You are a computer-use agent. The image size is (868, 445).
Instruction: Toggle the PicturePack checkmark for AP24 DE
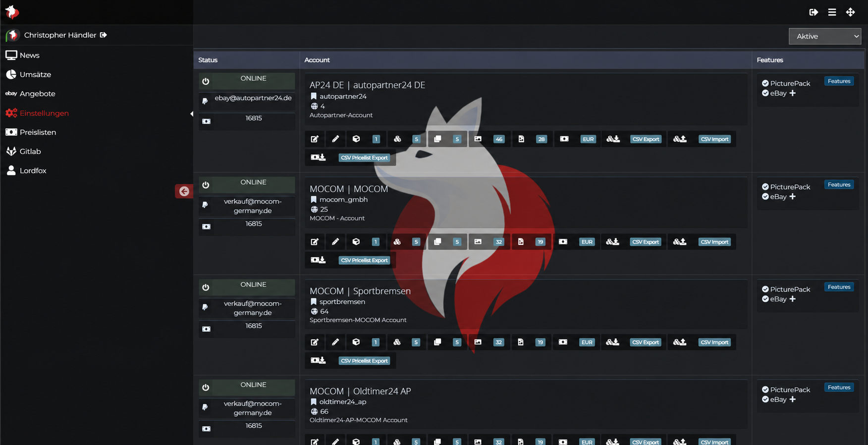(765, 83)
